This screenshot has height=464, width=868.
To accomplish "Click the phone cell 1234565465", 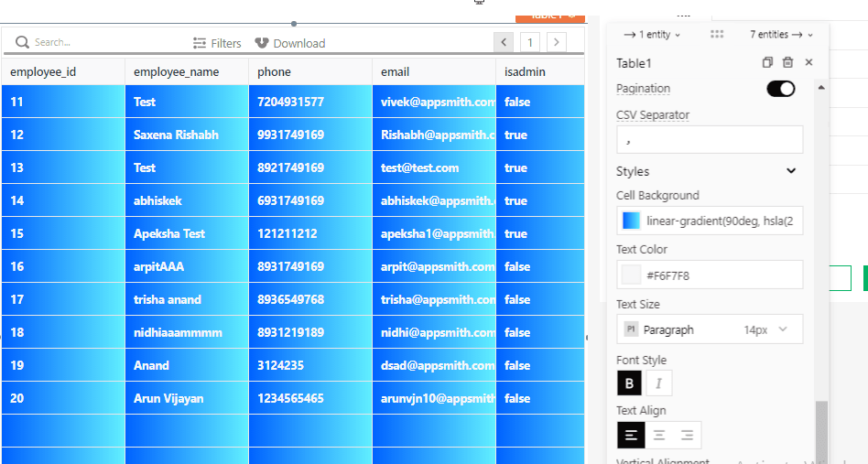I will (x=310, y=398).
